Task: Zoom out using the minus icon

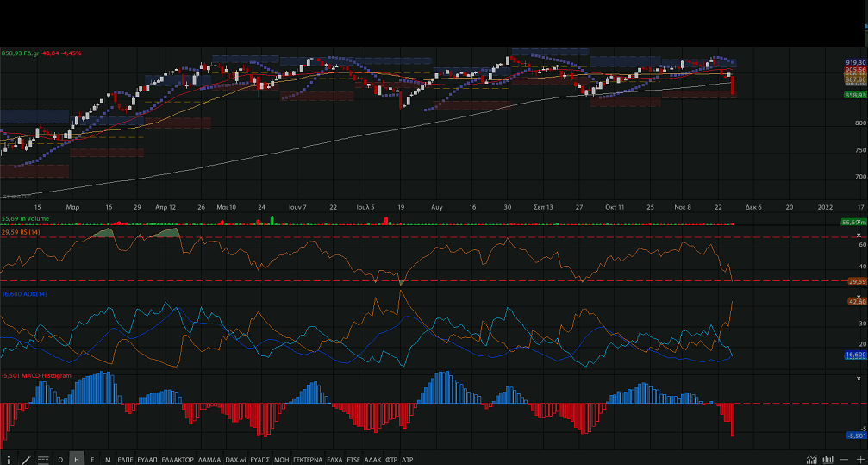Action: tap(844, 459)
